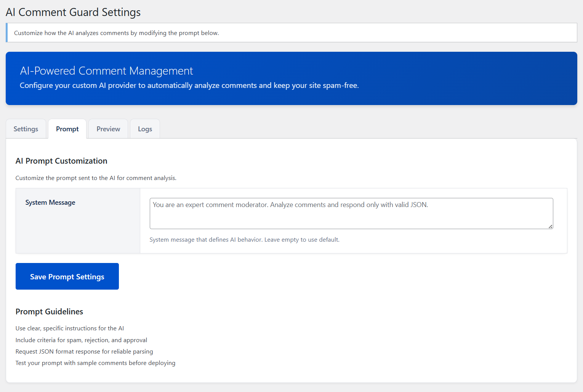
Task: Click the Prompt Guidelines heading
Action: (x=49, y=312)
